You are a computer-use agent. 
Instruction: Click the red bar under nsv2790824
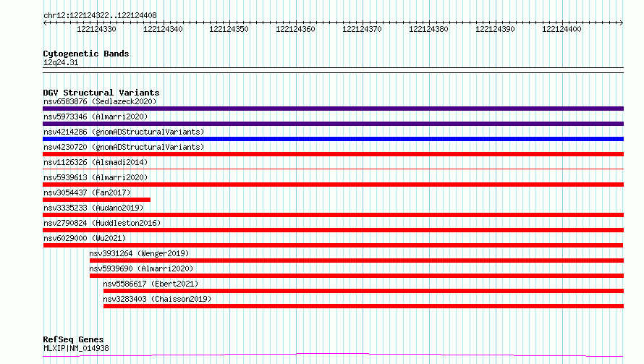[x=333, y=230]
